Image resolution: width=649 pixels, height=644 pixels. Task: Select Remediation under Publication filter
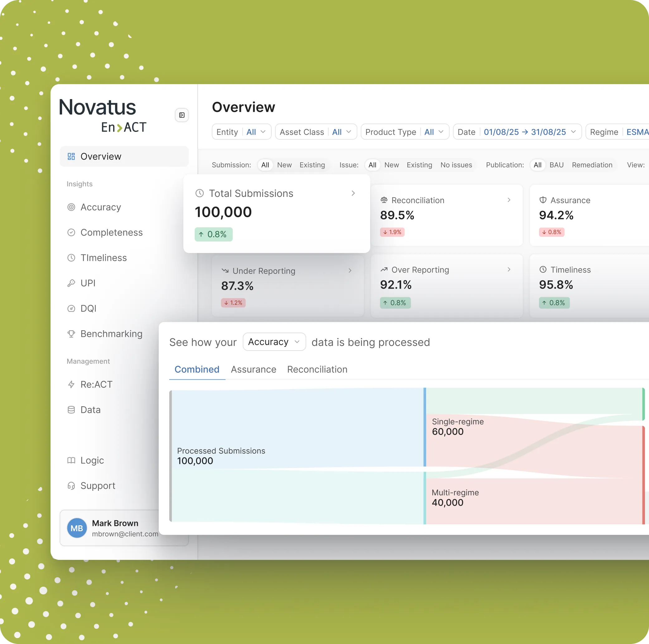[592, 165]
